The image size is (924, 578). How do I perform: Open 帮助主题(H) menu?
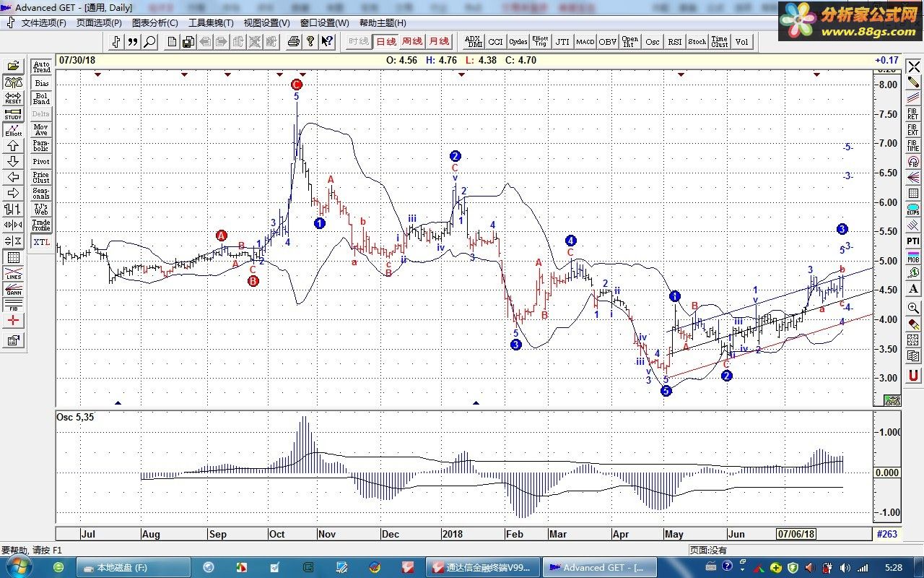click(x=382, y=23)
